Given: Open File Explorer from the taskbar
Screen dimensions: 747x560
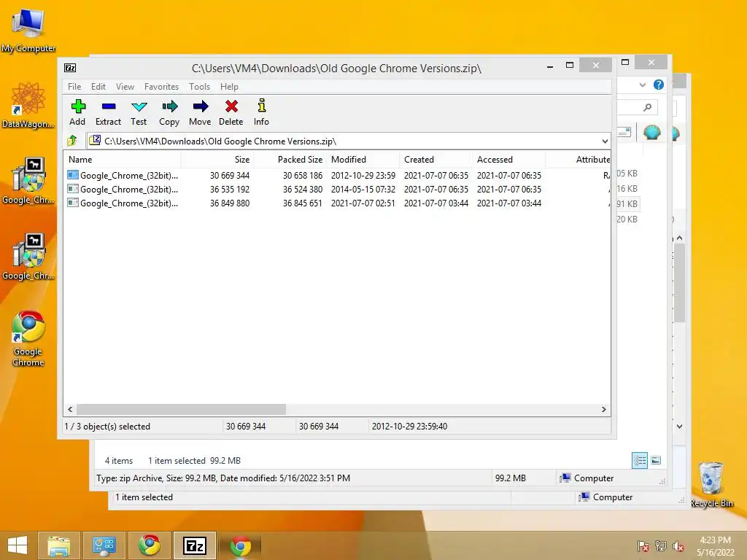Looking at the screenshot, I should point(59,545).
